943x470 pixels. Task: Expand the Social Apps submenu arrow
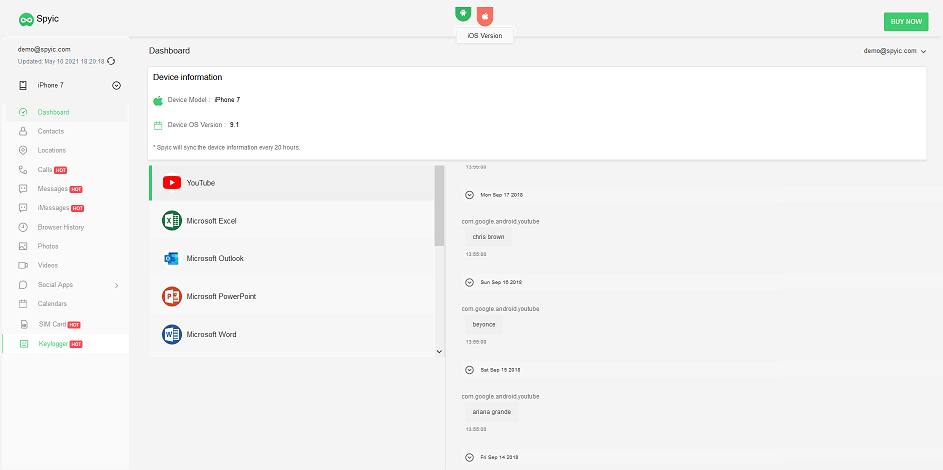coord(117,285)
